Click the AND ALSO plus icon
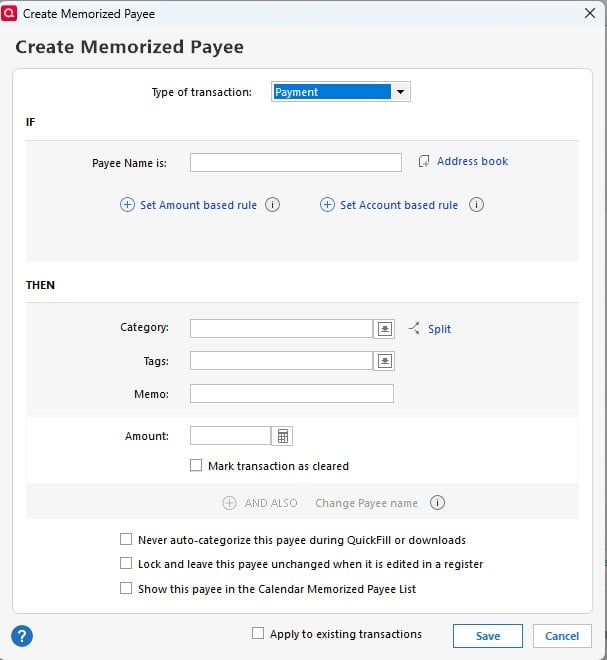The height and width of the screenshot is (660, 607). click(x=229, y=503)
